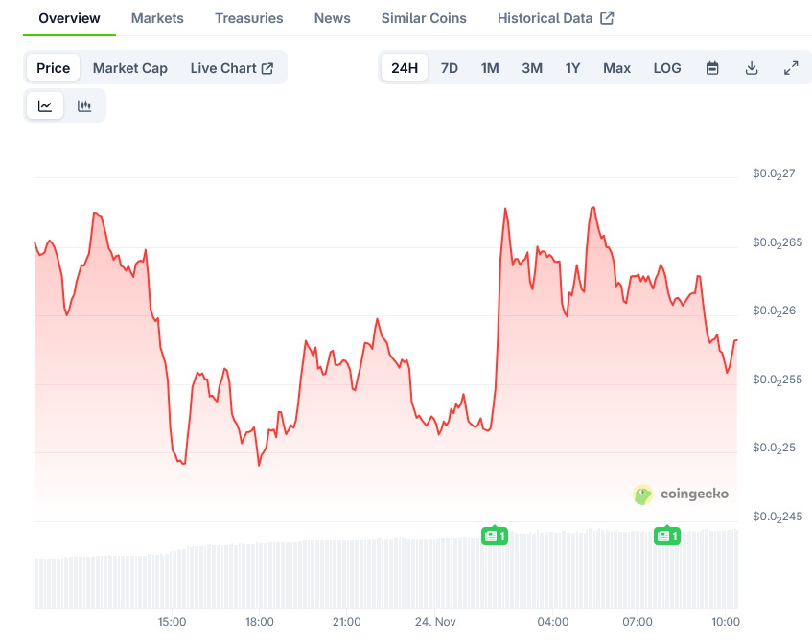
Task: Select the 7D time range
Action: click(449, 67)
